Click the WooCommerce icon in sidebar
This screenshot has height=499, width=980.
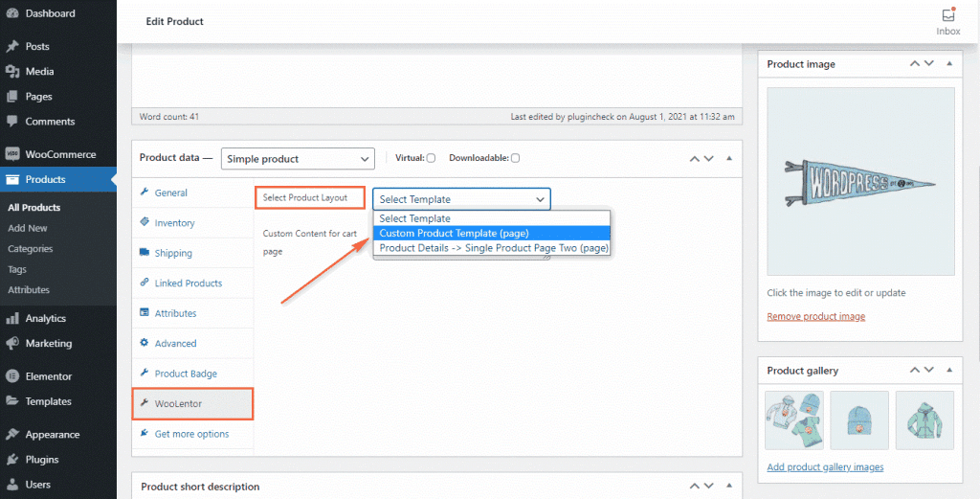tap(12, 154)
